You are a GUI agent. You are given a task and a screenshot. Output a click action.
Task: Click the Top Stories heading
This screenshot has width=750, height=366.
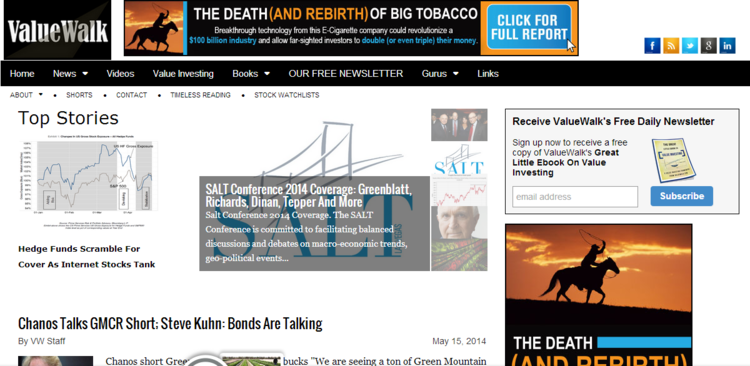tap(68, 118)
